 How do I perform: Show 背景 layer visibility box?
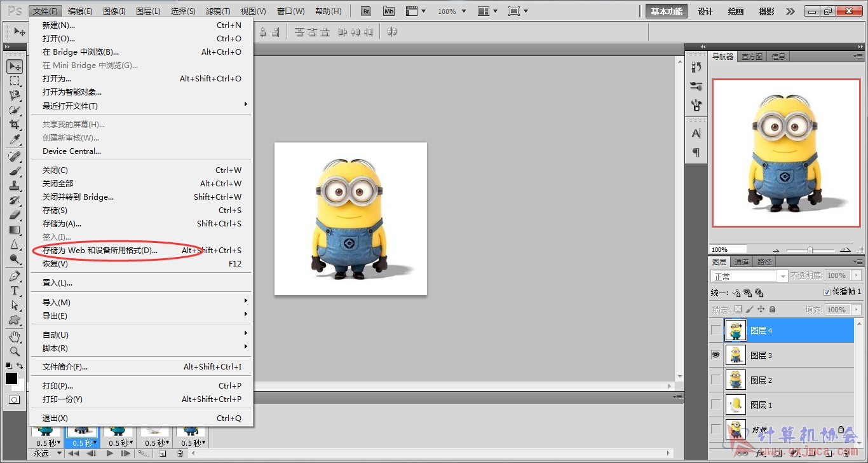tap(716, 430)
